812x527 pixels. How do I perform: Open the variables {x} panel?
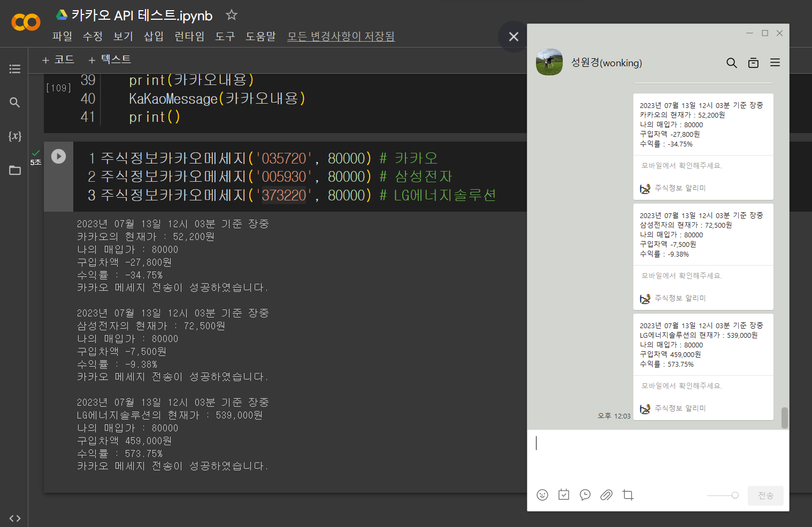pos(15,136)
